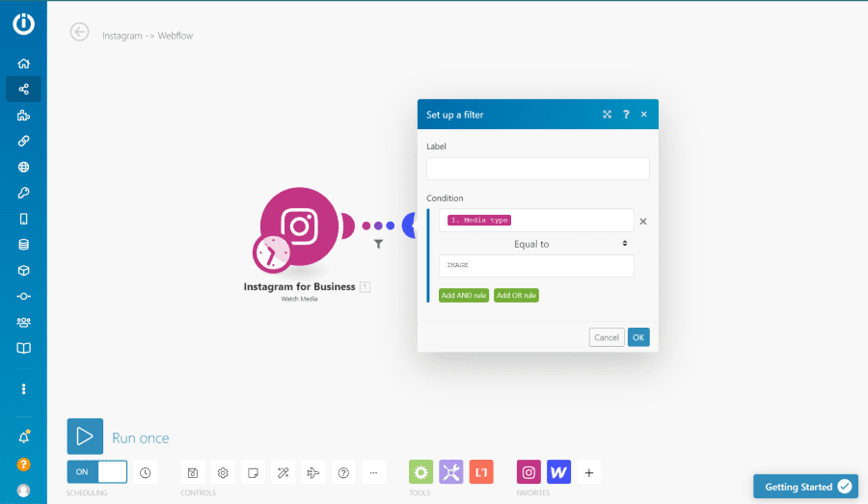Remove the condition with the X icon
The height and width of the screenshot is (504, 868).
[x=643, y=222]
